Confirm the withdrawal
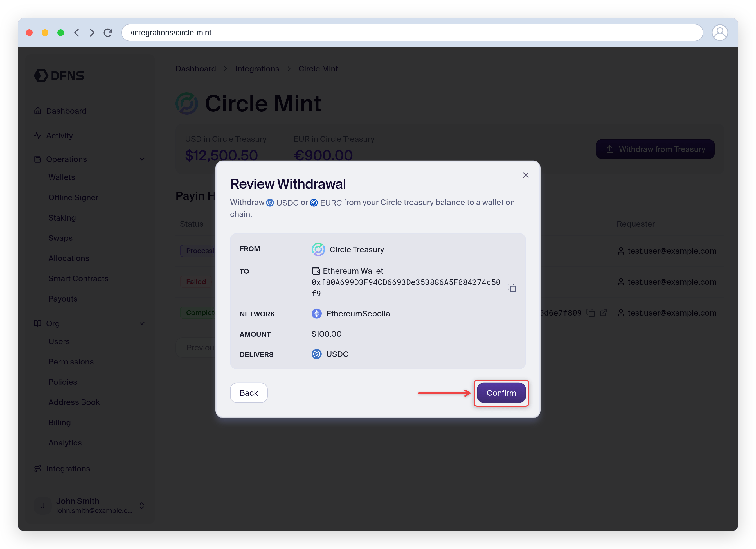Image resolution: width=756 pixels, height=549 pixels. [501, 393]
